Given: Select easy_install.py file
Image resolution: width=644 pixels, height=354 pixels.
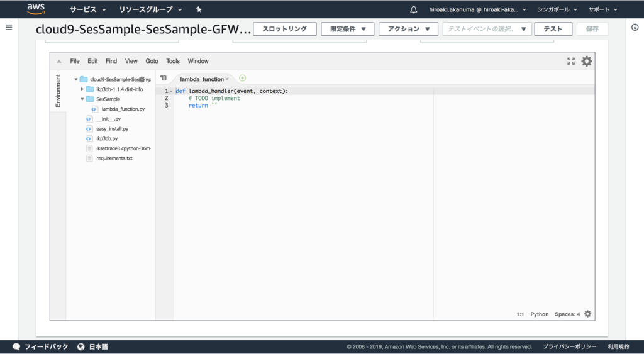Looking at the screenshot, I should (x=112, y=128).
